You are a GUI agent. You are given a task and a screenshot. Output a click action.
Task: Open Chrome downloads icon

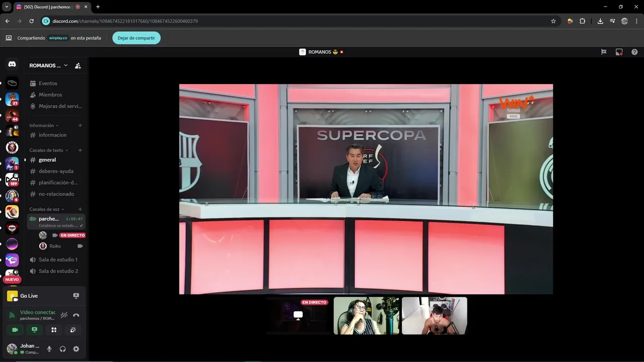[x=600, y=21]
